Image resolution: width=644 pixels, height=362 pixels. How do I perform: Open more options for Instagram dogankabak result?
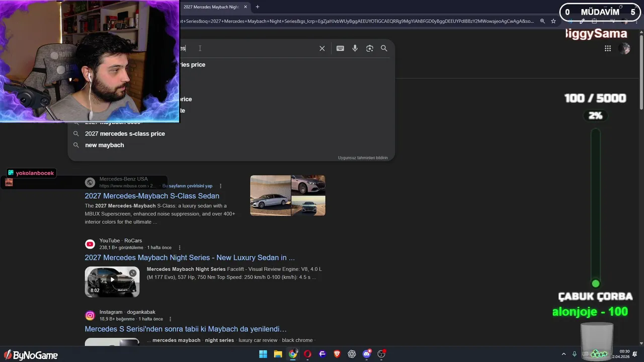[x=171, y=319]
